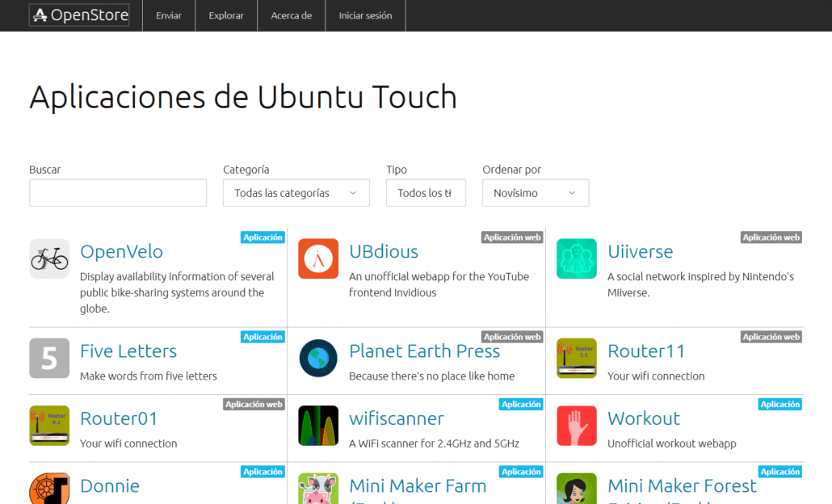Select the Router11 app icon
This screenshot has width=832, height=504.
[577, 358]
